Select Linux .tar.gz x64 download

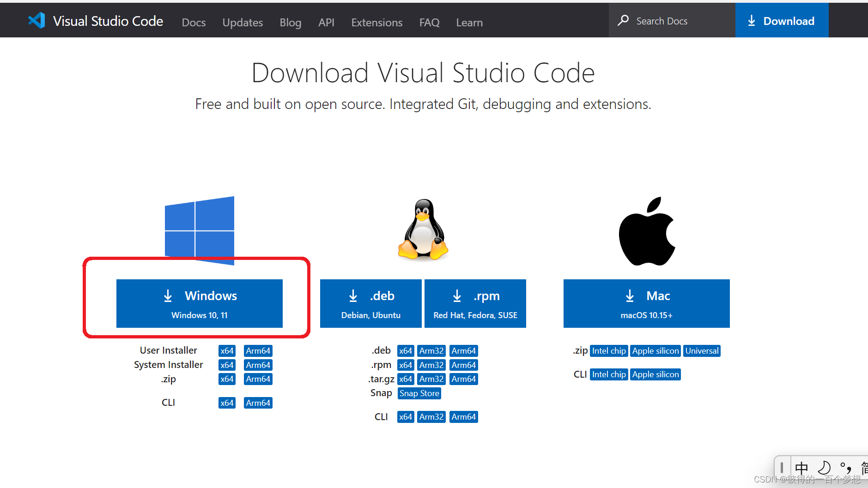[406, 379]
